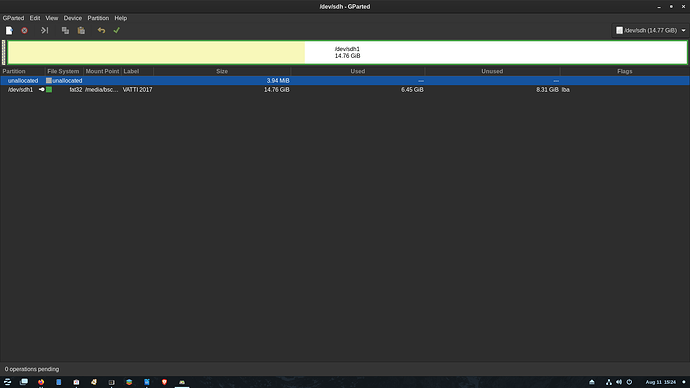Open the Edit menu

35,18
